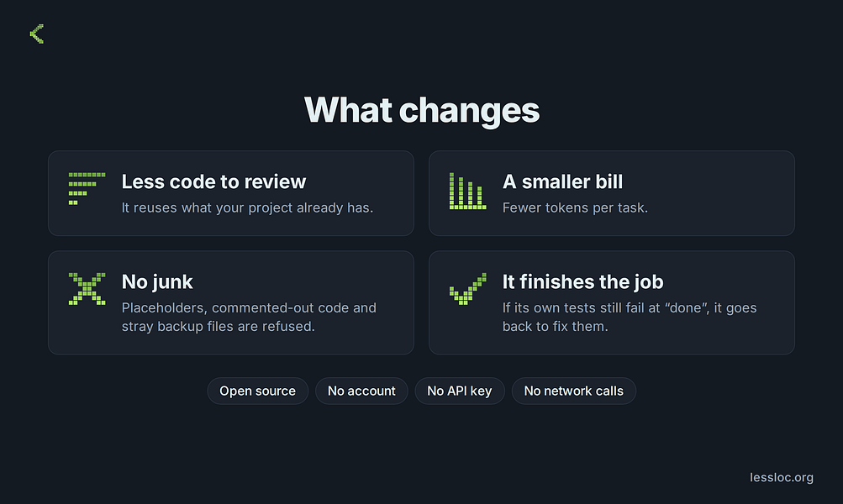
Task: Click the green back chevron arrow
Action: tap(36, 34)
